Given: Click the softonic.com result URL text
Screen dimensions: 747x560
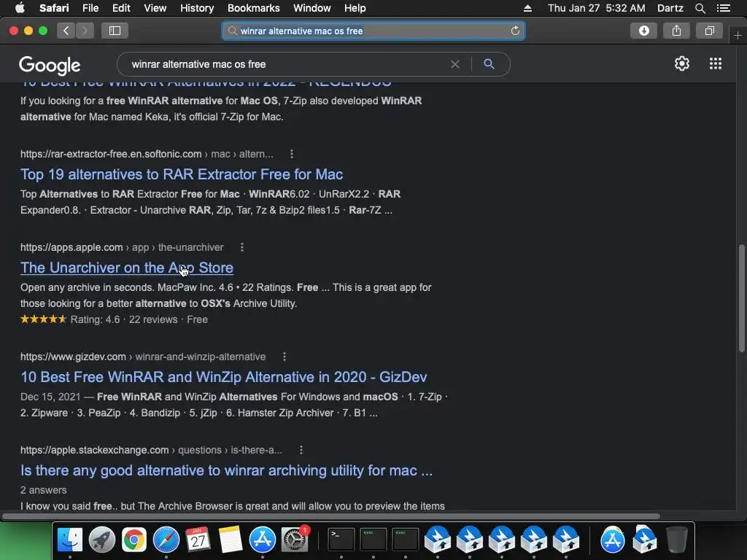Looking at the screenshot, I should point(147,154).
